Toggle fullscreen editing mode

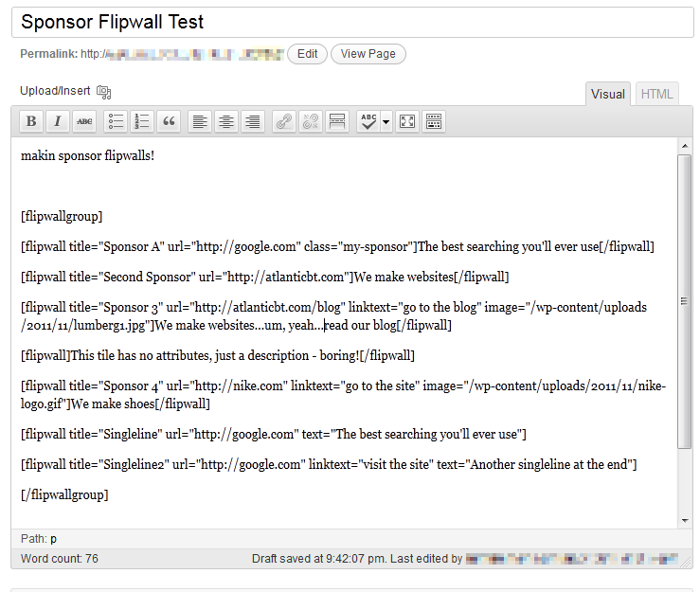[407, 121]
